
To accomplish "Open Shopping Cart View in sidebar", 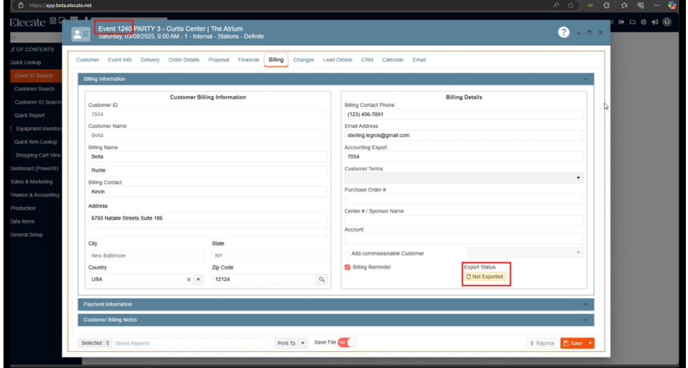I will [38, 155].
